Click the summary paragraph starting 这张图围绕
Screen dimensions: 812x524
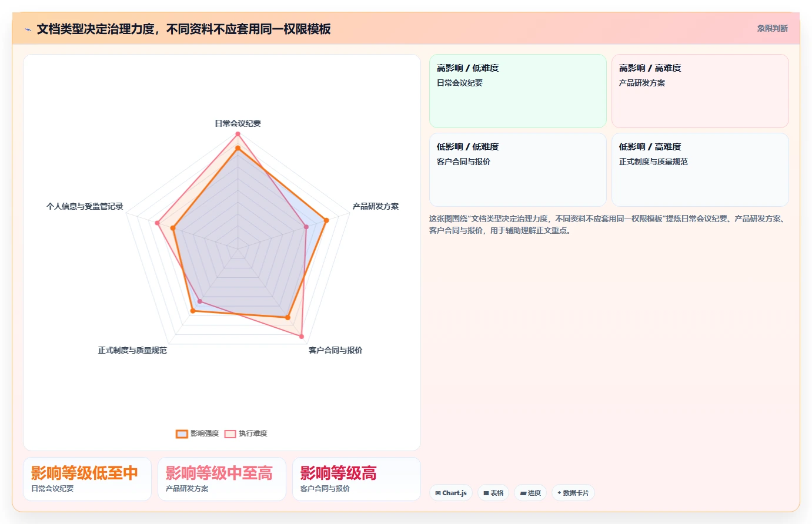pos(608,224)
